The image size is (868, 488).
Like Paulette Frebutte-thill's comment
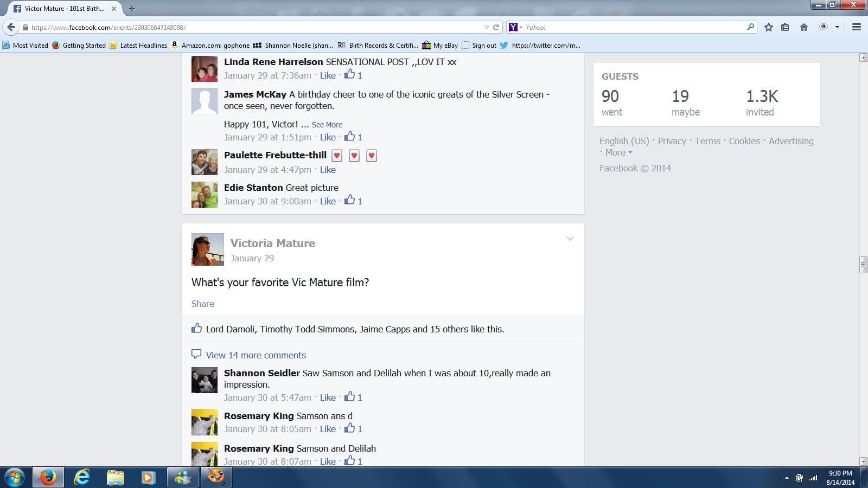point(328,170)
